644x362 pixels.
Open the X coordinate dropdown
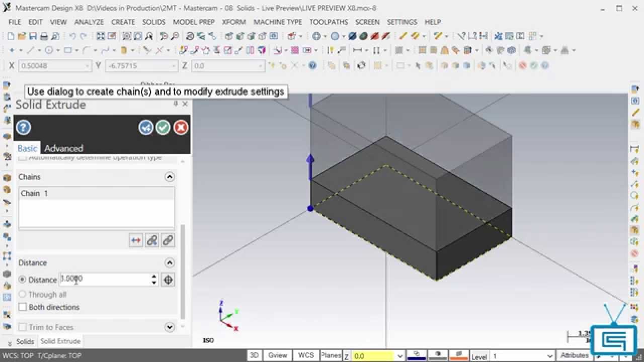[x=87, y=66]
